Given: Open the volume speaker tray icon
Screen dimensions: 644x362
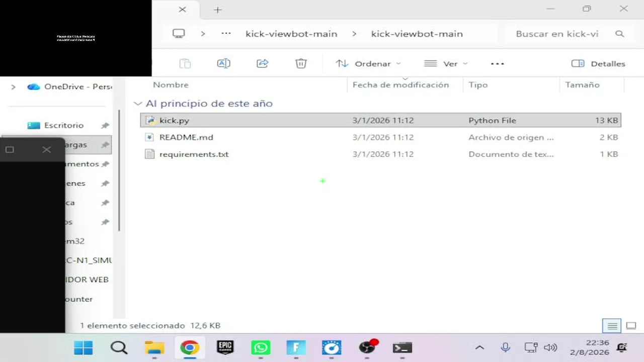Looking at the screenshot, I should pos(550,347).
